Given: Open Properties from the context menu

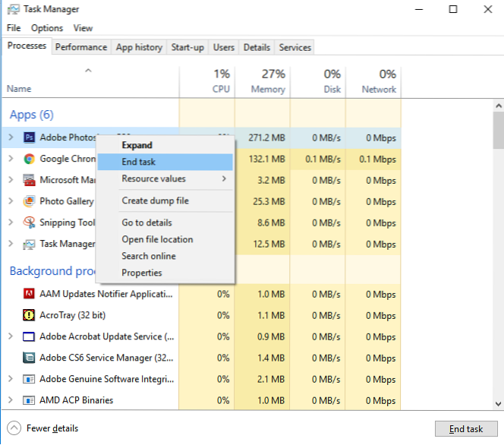Looking at the screenshot, I should click(x=165, y=273).
